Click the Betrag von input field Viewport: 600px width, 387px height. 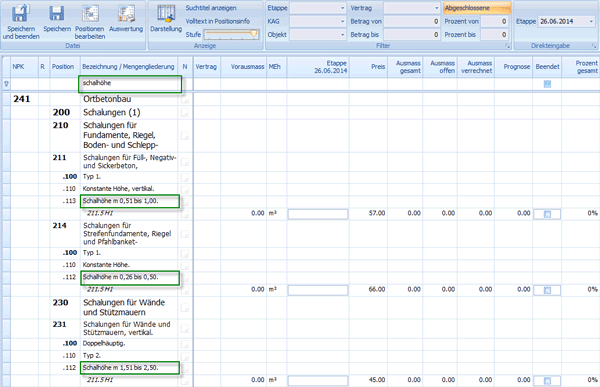[412, 21]
